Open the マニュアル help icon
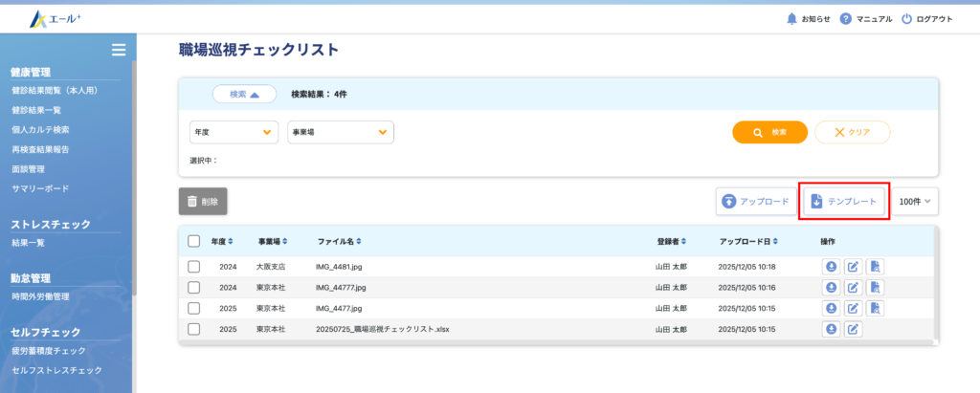Screen dimensions: 980x393 (x=846, y=19)
